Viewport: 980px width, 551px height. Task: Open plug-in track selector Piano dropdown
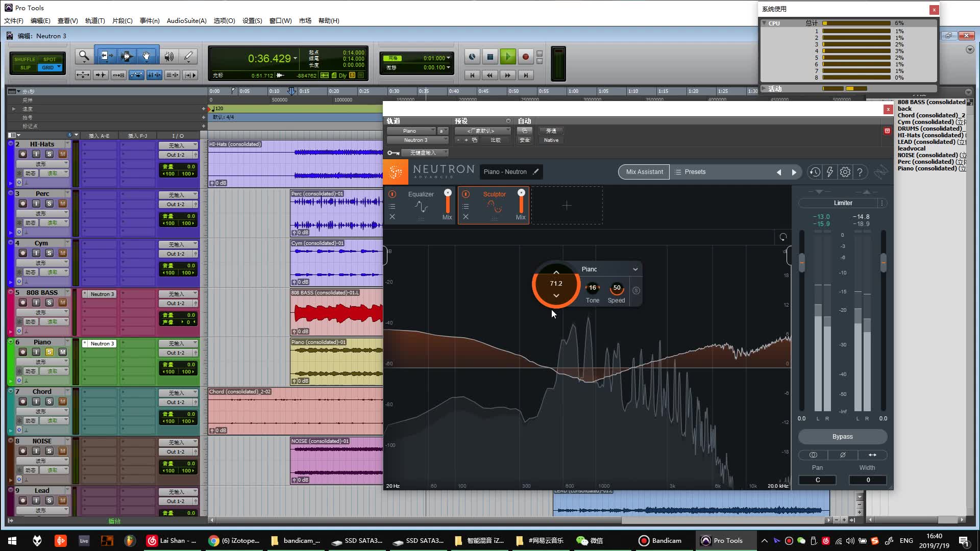pyautogui.click(x=411, y=131)
